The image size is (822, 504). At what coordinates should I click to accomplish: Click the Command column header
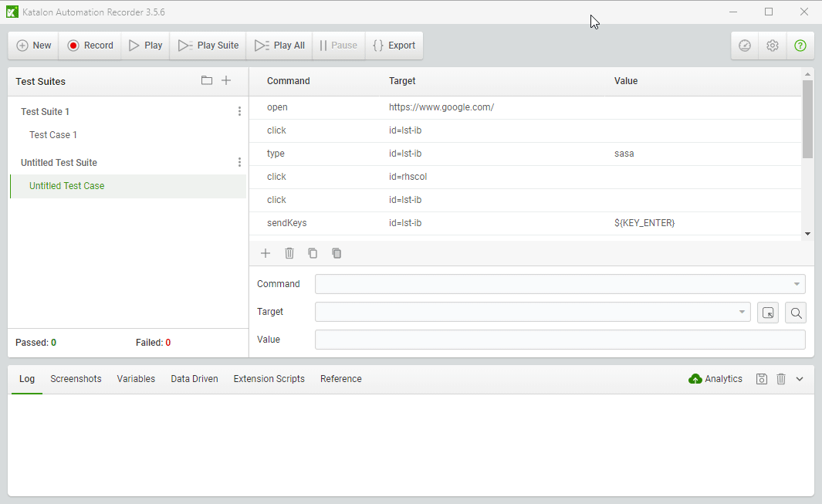pyautogui.click(x=289, y=81)
